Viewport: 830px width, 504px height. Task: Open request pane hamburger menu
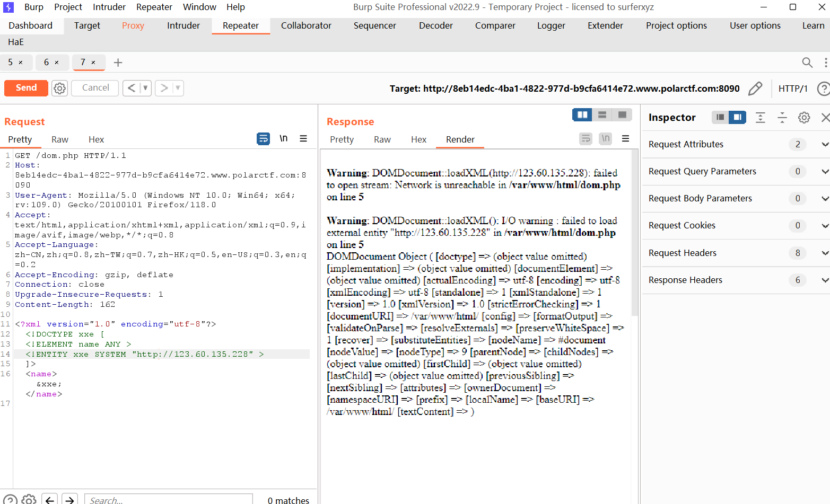coord(303,139)
